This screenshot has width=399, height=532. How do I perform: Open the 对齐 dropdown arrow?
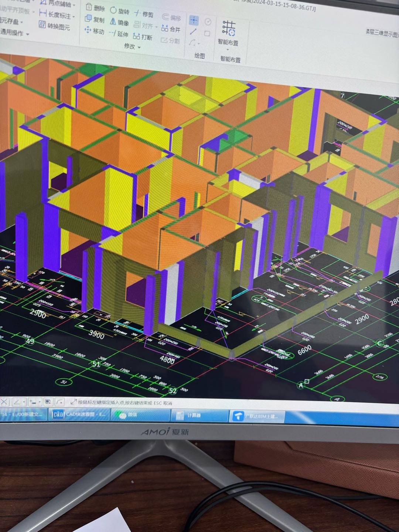[157, 27]
